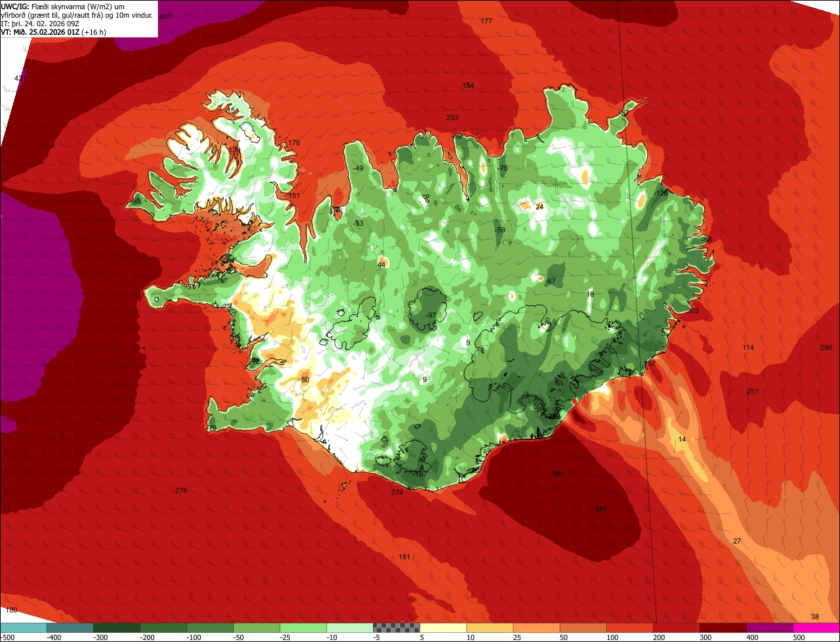Click the magenta legend swatch above 500
This screenshot has height=642, width=840.
[816, 628]
